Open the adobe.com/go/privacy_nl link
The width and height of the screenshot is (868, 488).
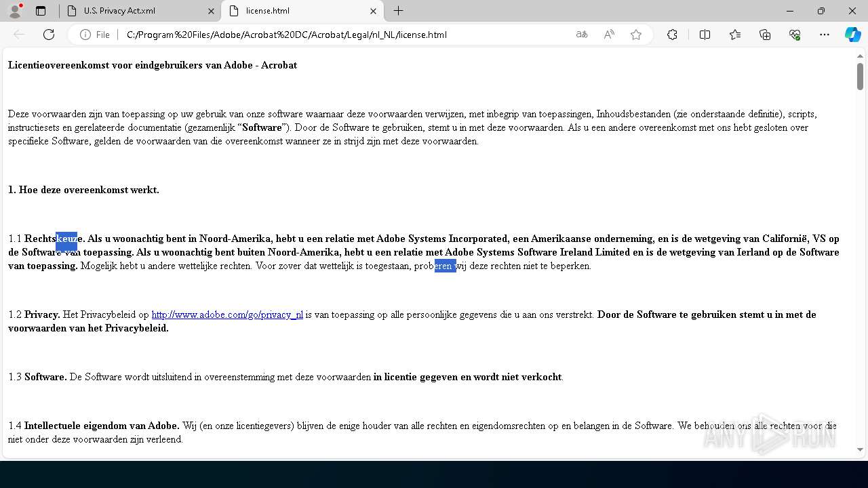pyautogui.click(x=227, y=314)
